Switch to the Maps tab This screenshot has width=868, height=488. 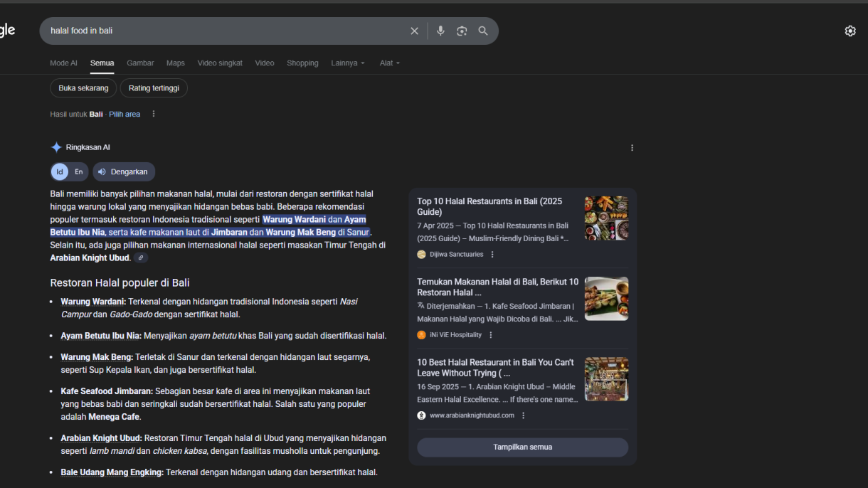click(x=175, y=63)
